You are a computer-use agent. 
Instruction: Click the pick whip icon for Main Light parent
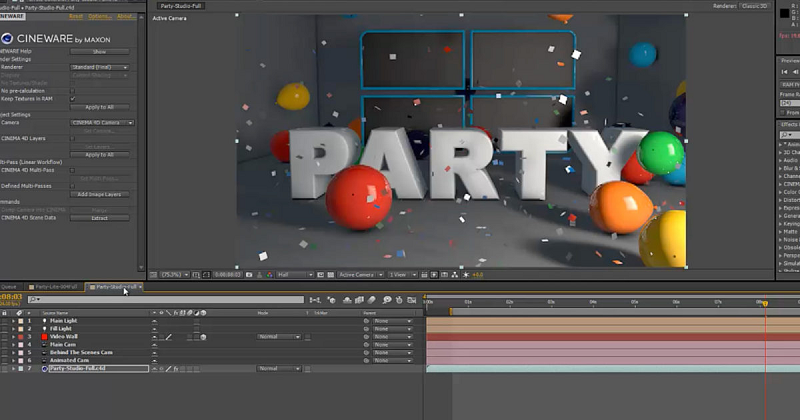pos(364,321)
